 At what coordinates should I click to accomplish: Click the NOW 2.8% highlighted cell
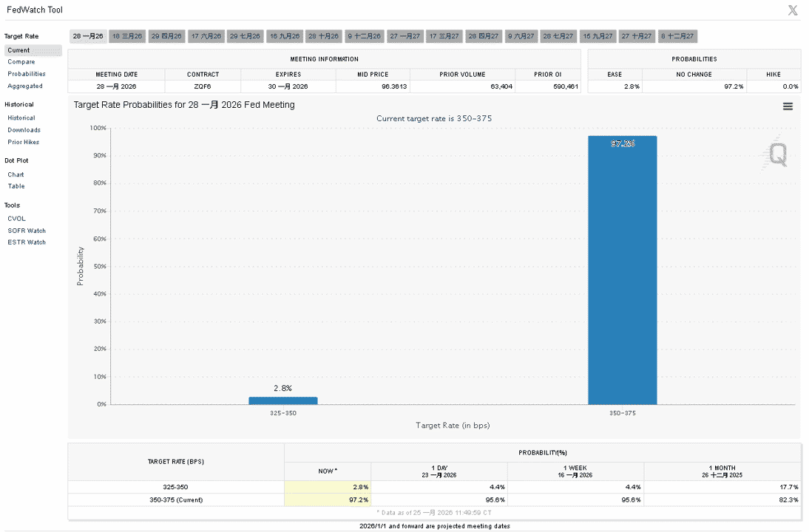327,487
